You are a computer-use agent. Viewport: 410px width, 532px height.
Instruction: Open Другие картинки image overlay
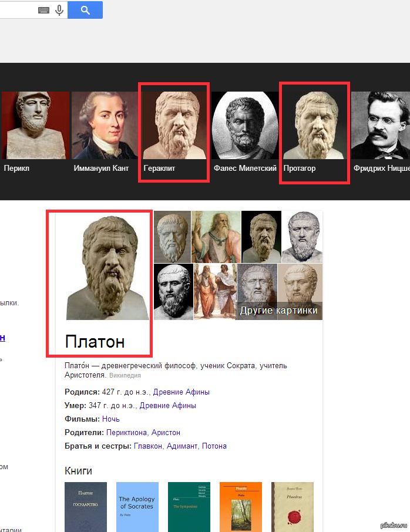point(279,311)
